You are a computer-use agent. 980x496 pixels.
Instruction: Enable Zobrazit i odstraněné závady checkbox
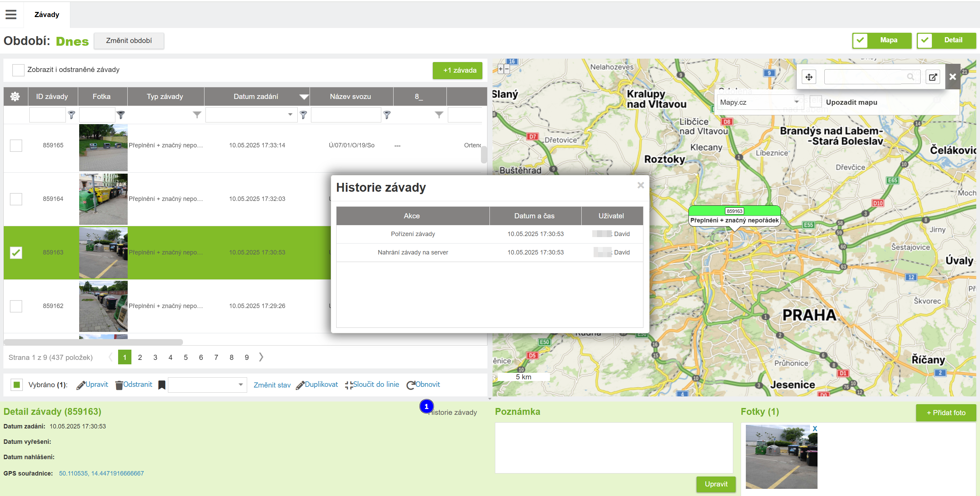[18, 70]
